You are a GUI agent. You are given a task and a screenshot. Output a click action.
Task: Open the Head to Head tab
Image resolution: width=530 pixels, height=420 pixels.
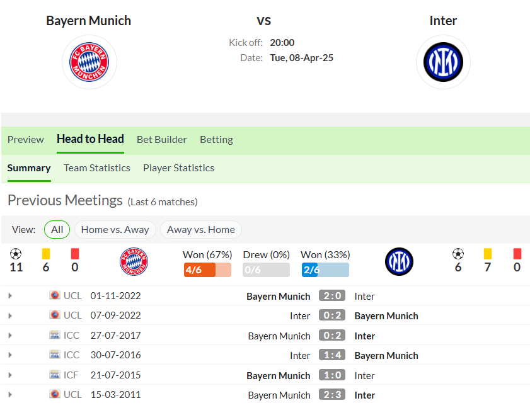pyautogui.click(x=90, y=139)
